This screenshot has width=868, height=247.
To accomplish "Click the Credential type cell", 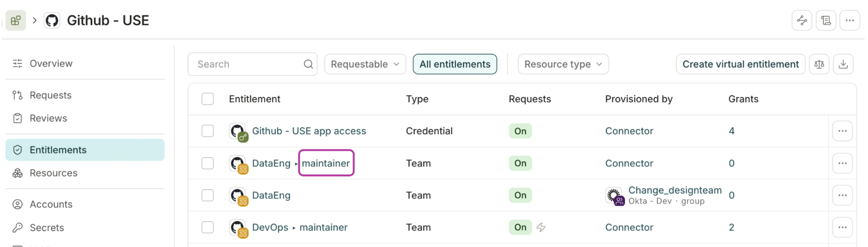I will [429, 131].
